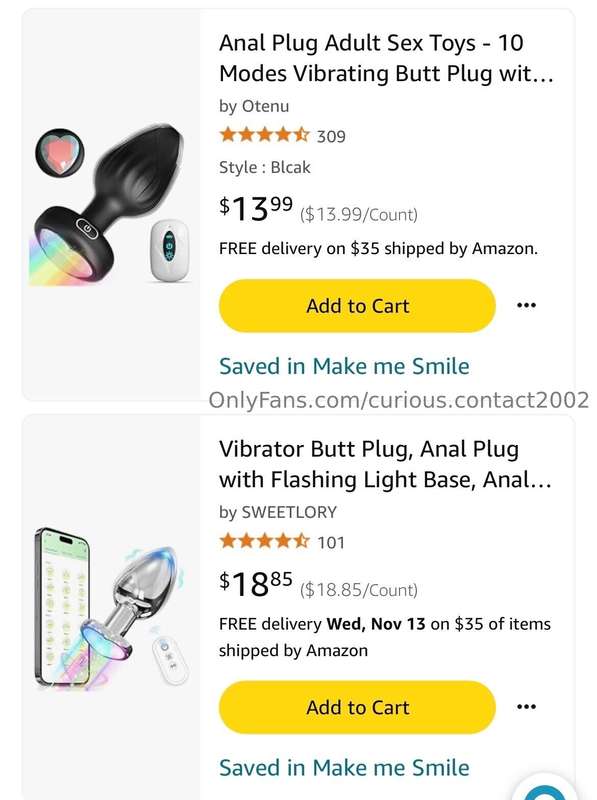The height and width of the screenshot is (800, 597).
Task: Open the SWEETLORY product thumbnail image
Action: click(111, 608)
